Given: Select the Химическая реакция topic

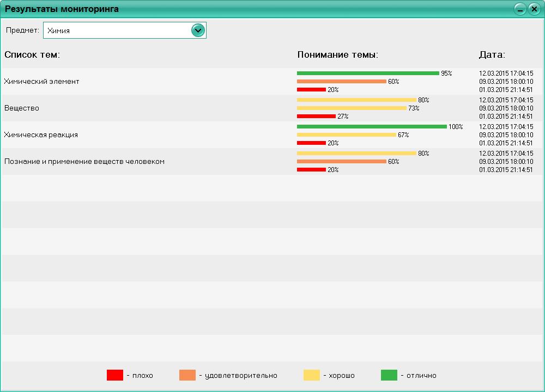Looking at the screenshot, I should click(41, 134).
